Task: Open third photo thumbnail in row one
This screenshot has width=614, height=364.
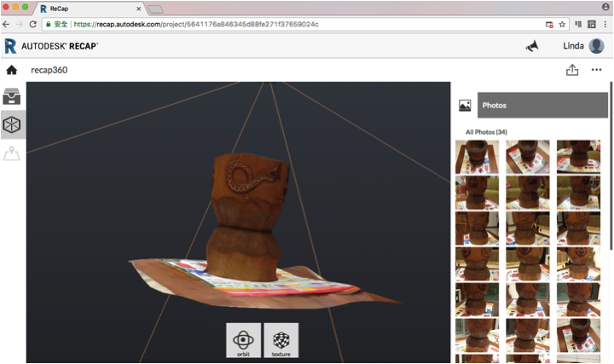Action: tap(578, 157)
